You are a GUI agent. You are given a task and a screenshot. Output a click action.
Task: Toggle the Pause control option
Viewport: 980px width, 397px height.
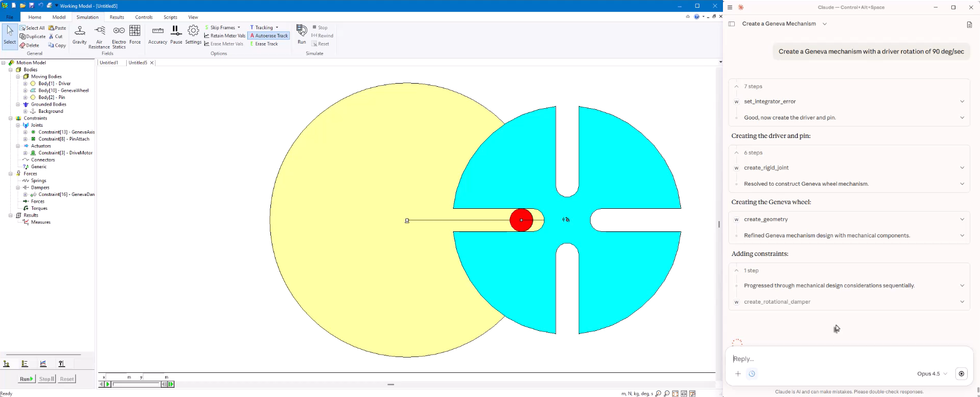[x=176, y=34]
